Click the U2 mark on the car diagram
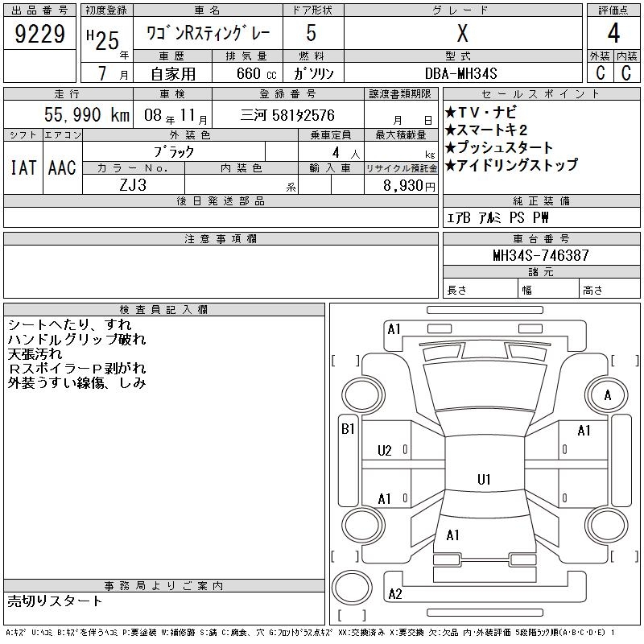 (x=385, y=451)
